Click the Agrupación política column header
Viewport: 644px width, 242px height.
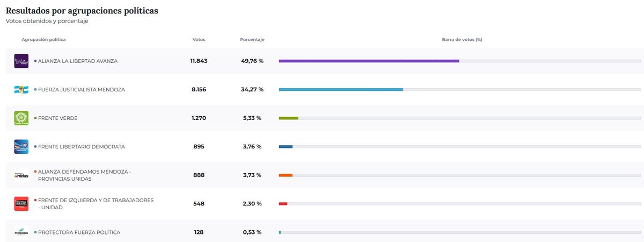click(43, 40)
